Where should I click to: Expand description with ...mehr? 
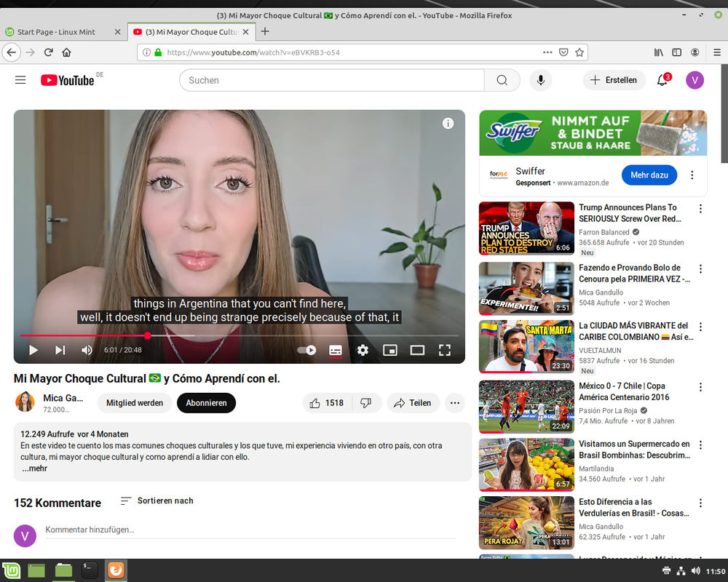tap(35, 469)
